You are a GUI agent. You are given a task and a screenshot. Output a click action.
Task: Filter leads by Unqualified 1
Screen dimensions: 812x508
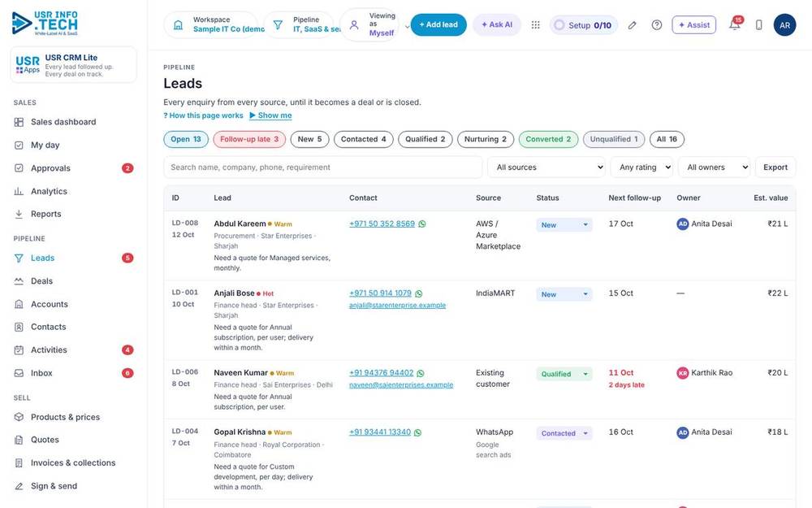(x=614, y=139)
